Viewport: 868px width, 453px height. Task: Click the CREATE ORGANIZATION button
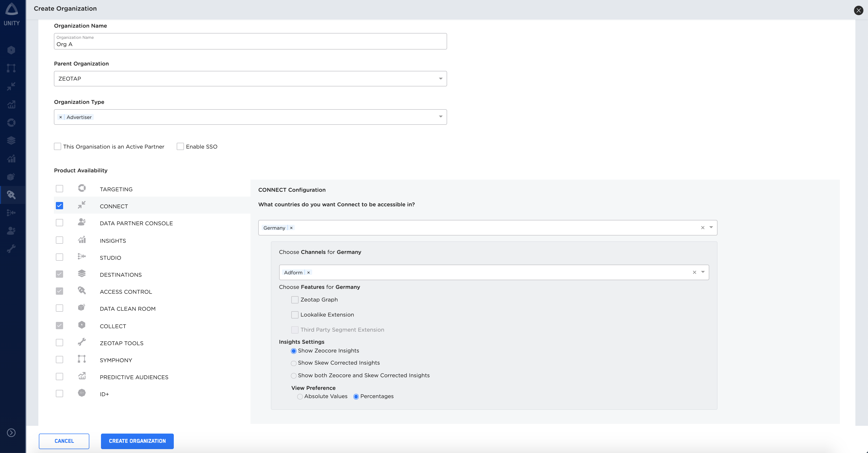click(137, 441)
